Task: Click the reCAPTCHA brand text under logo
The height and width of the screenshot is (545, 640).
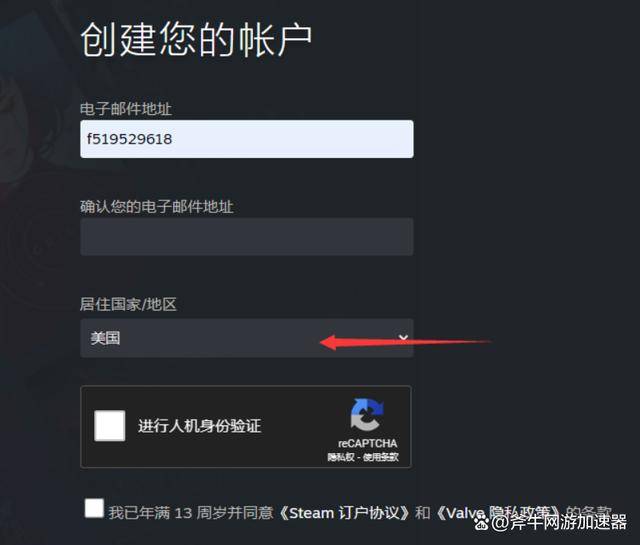Action: coord(367,443)
